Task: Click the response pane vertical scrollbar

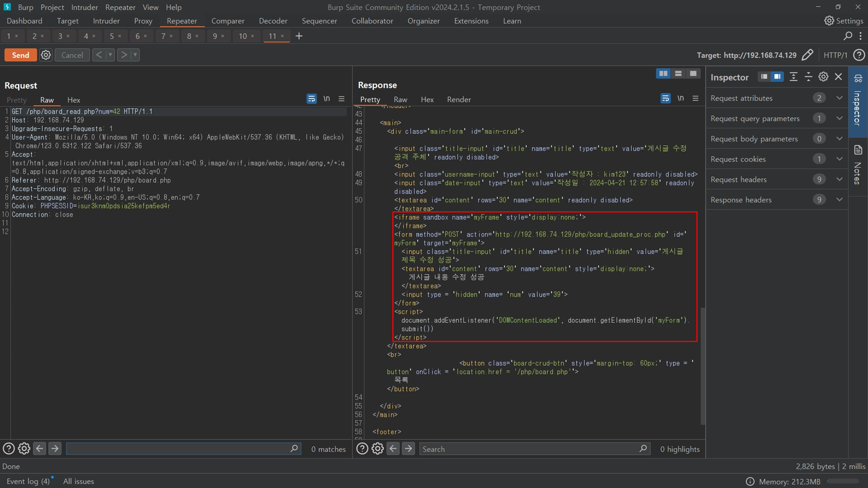Action: pyautogui.click(x=703, y=365)
